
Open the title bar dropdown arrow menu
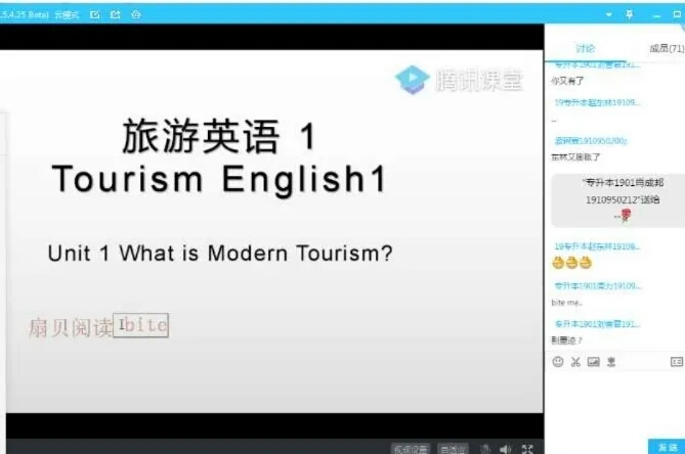point(607,15)
